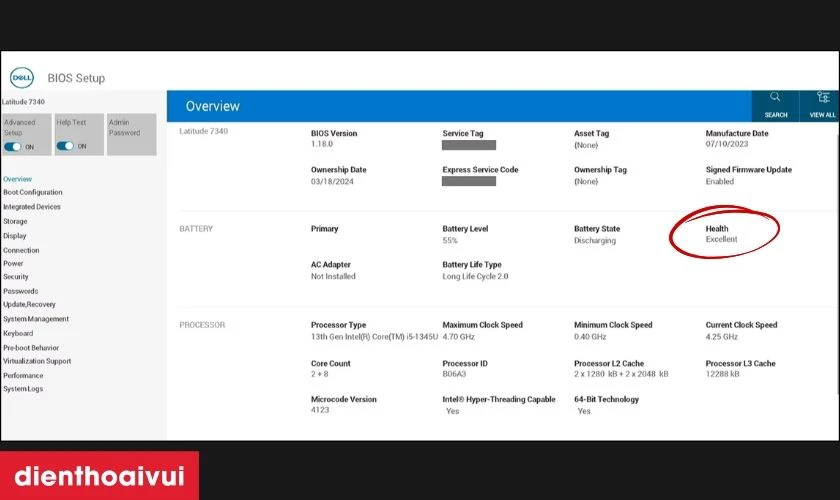
Task: Click BIOS version value 1.18.0
Action: click(321, 144)
